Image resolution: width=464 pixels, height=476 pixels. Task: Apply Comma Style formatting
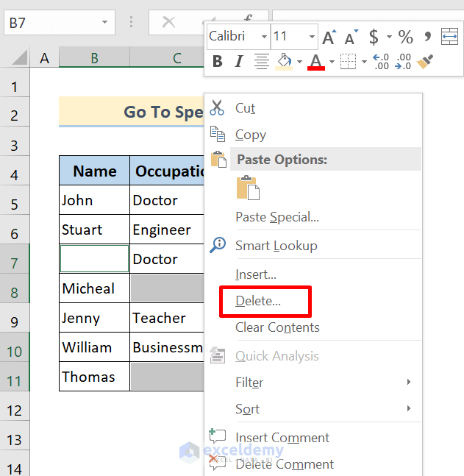428,36
